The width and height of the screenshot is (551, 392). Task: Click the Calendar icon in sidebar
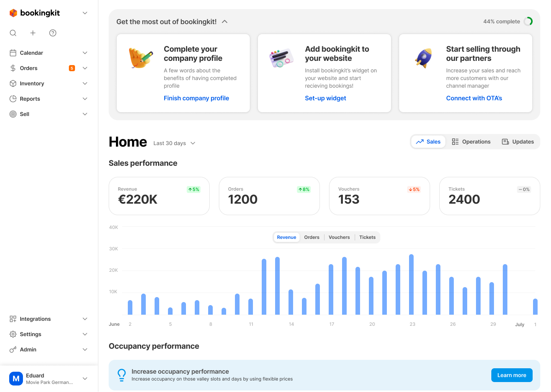tap(13, 53)
